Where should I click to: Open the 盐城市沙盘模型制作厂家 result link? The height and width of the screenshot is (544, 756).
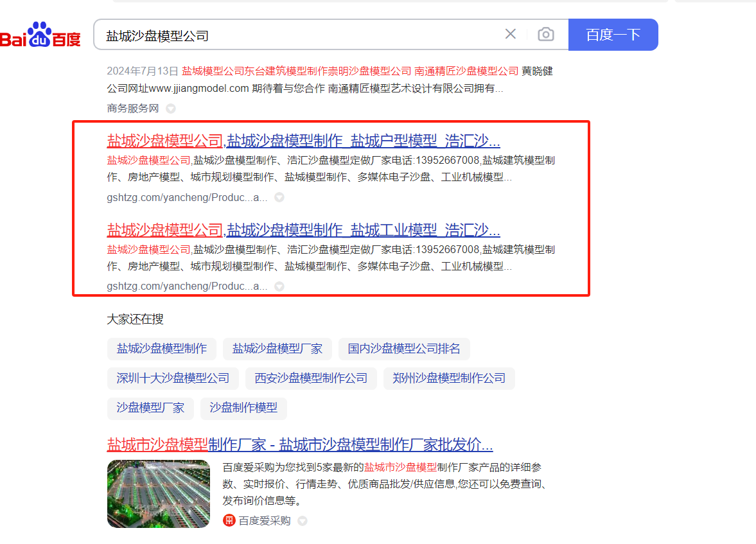pyautogui.click(x=299, y=444)
